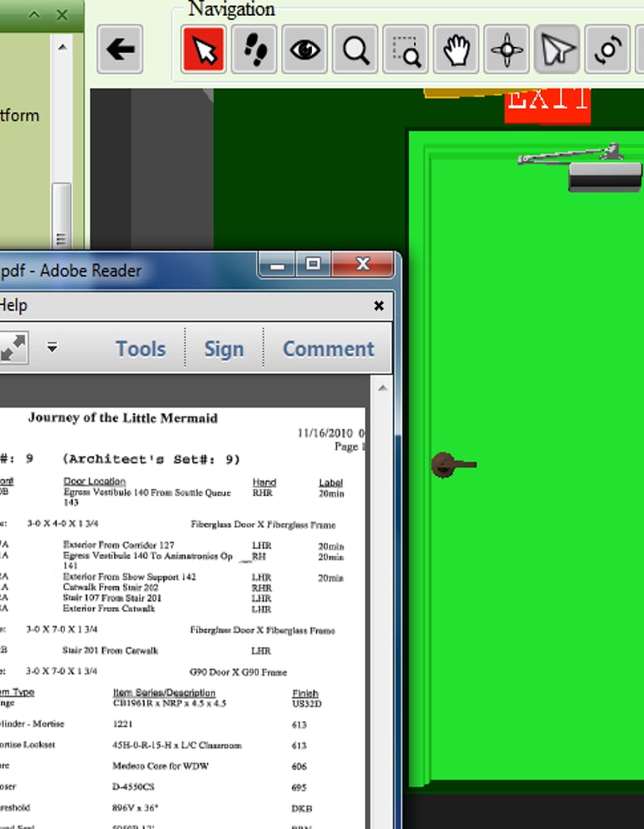Click the brown door lever handle

[454, 464]
